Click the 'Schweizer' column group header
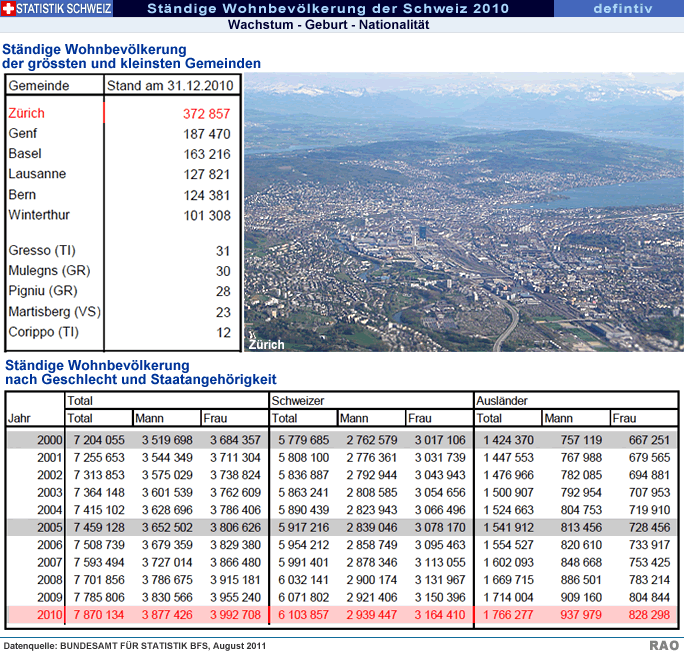 [x=299, y=400]
